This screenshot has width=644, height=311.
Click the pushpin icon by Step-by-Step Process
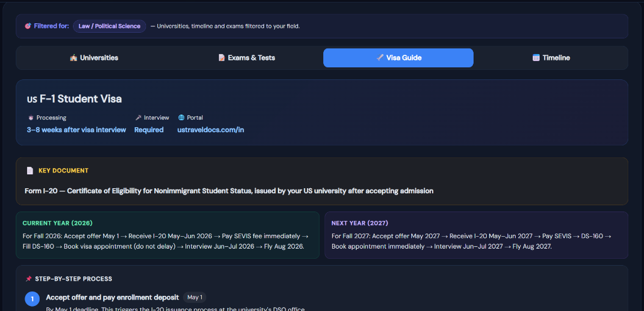[28, 279]
